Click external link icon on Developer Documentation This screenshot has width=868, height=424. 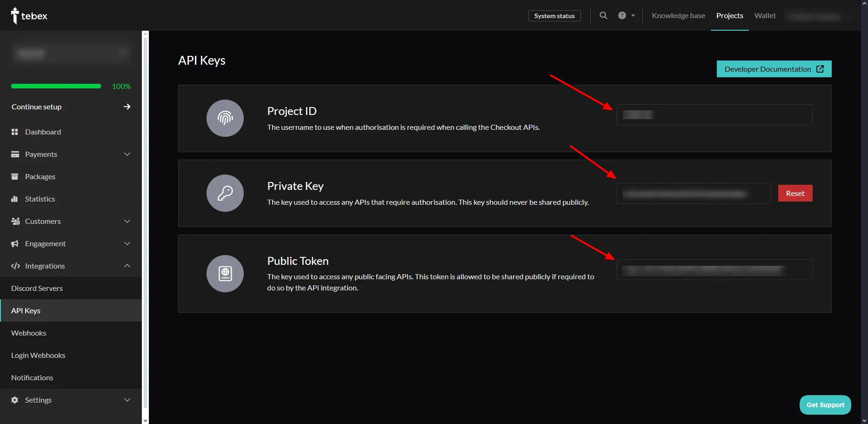tap(820, 69)
